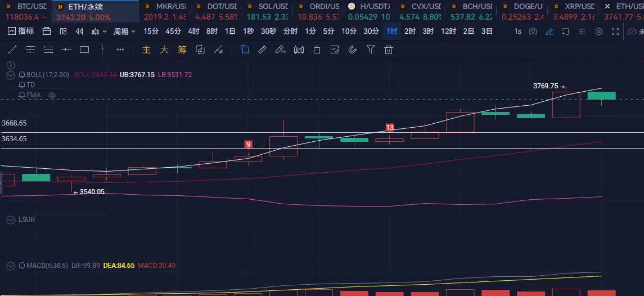The width and height of the screenshot is (644, 296).
Task: Click the 主 indicator button
Action: (x=146, y=50)
